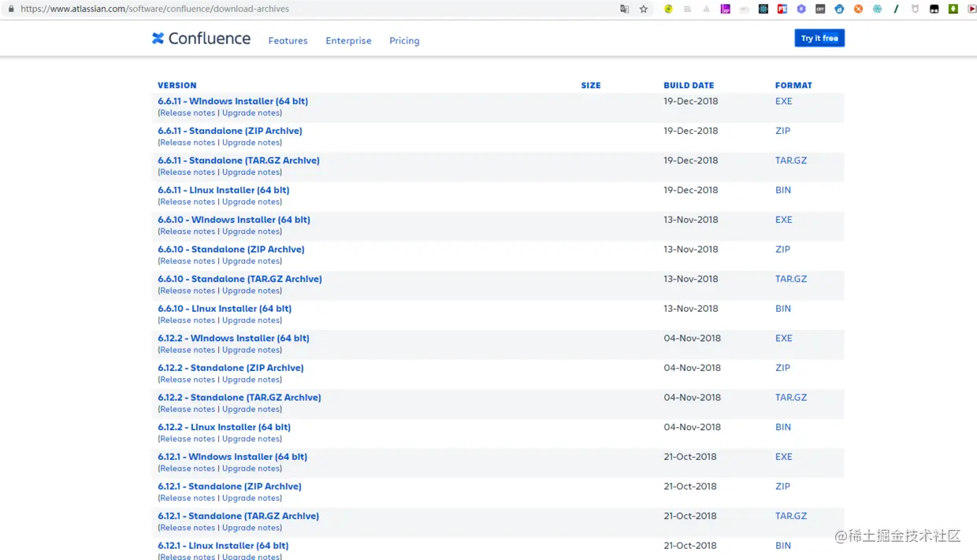This screenshot has height=560, width=977.
Task: Open Release notes for 6.6.11 Windows Installer
Action: (188, 113)
